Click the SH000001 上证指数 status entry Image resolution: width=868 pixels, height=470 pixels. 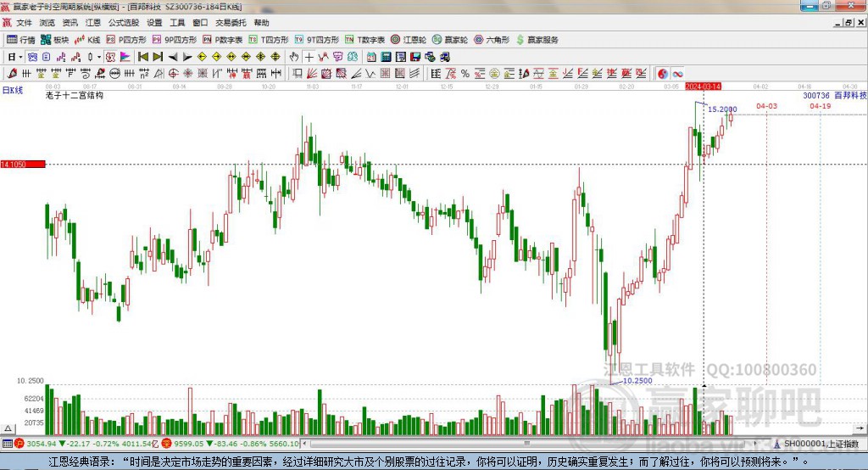point(816,444)
